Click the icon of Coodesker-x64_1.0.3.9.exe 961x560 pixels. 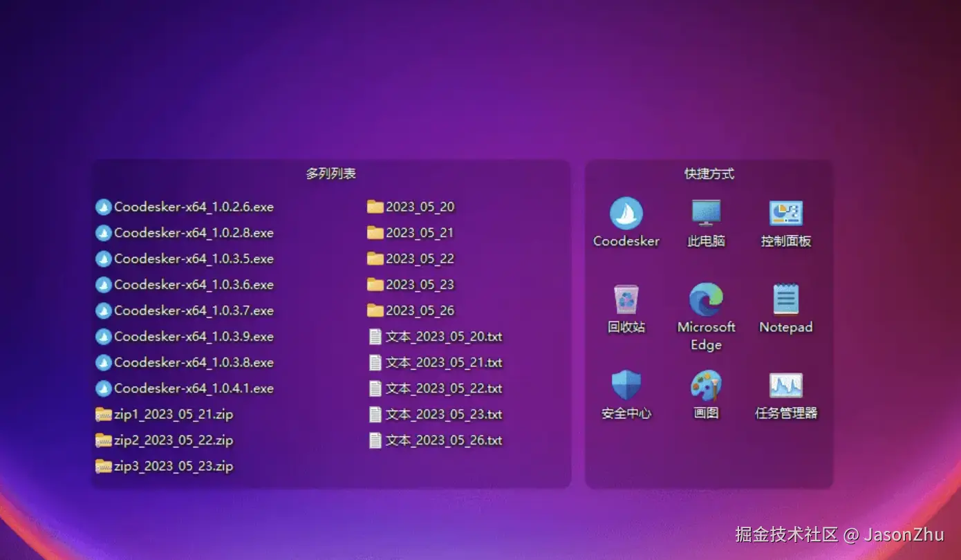coord(104,337)
